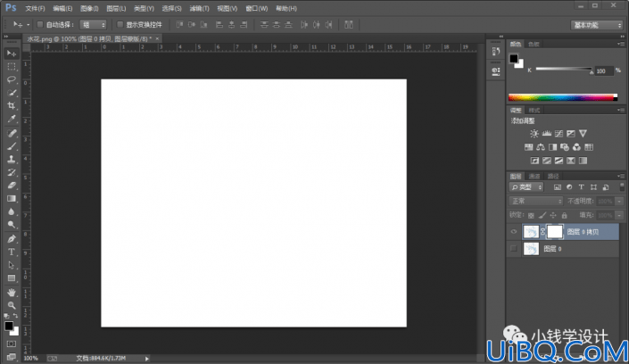The image size is (629, 364).
Task: Open the 不透明度 dropdown arrow
Action: tap(620, 201)
